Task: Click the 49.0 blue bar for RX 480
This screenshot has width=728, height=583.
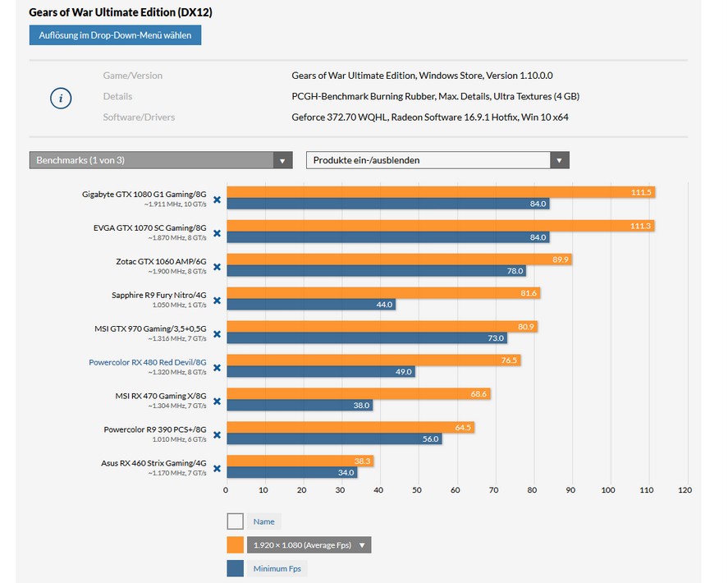Action: [321, 372]
